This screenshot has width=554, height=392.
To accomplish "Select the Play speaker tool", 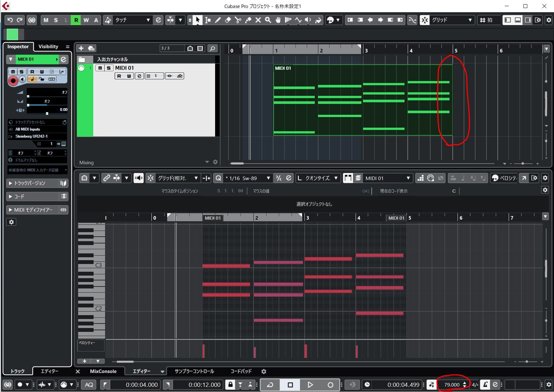I will click(x=308, y=20).
